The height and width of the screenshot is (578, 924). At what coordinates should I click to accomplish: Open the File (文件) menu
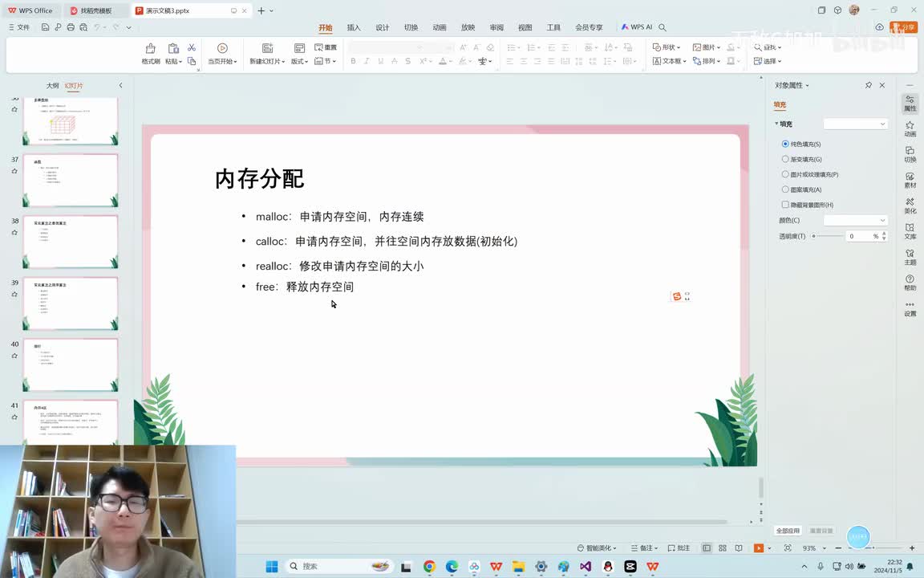click(x=19, y=27)
